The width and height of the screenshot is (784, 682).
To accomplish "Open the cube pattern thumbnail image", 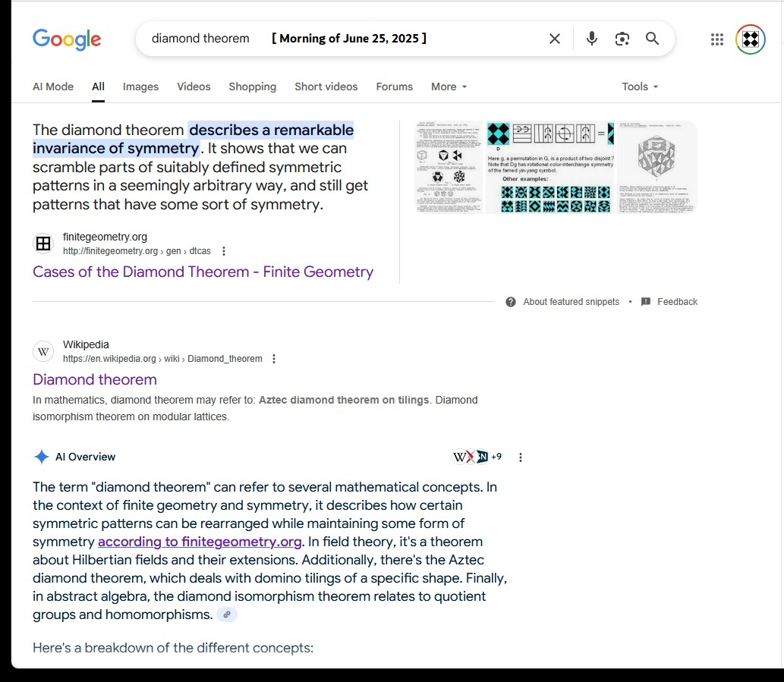I will [656, 167].
